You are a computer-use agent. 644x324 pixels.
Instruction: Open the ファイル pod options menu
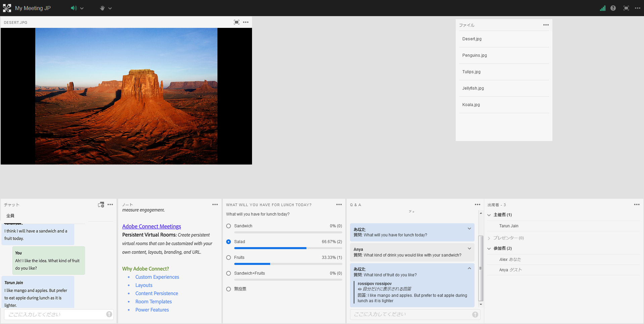546,25
